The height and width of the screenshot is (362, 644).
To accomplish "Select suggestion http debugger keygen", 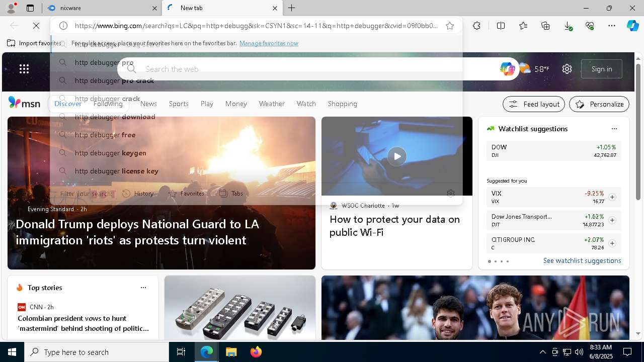I will tap(256, 153).
